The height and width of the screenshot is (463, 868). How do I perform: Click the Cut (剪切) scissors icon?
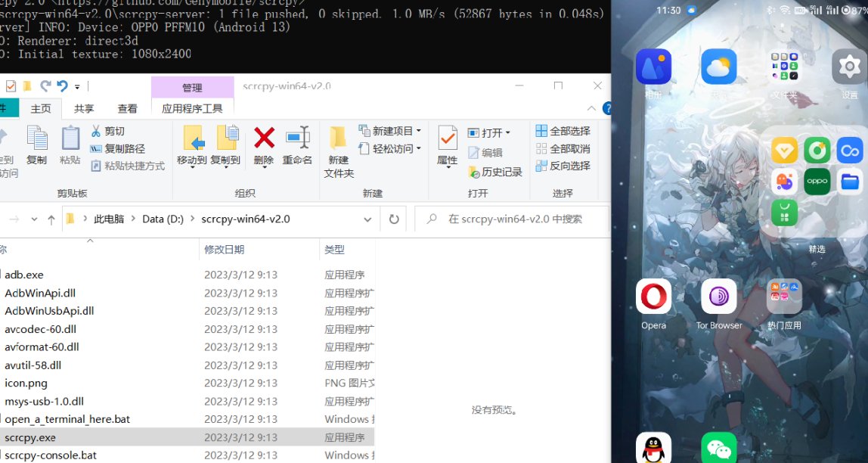(96, 131)
